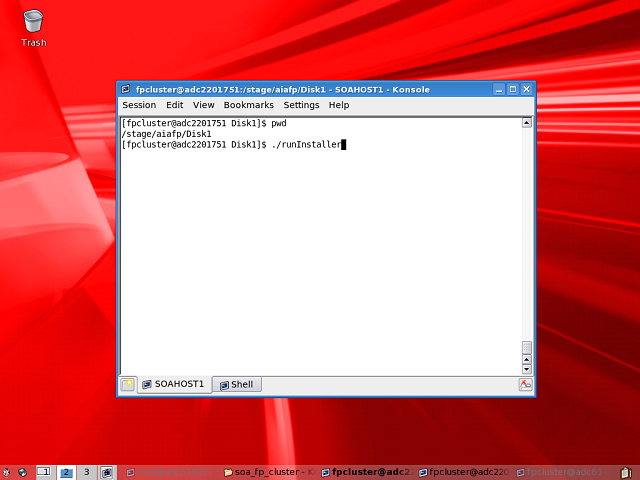640x480 pixels.
Task: Activate the faded fpcluster@adc61 taskbar entry
Action: click(563, 472)
